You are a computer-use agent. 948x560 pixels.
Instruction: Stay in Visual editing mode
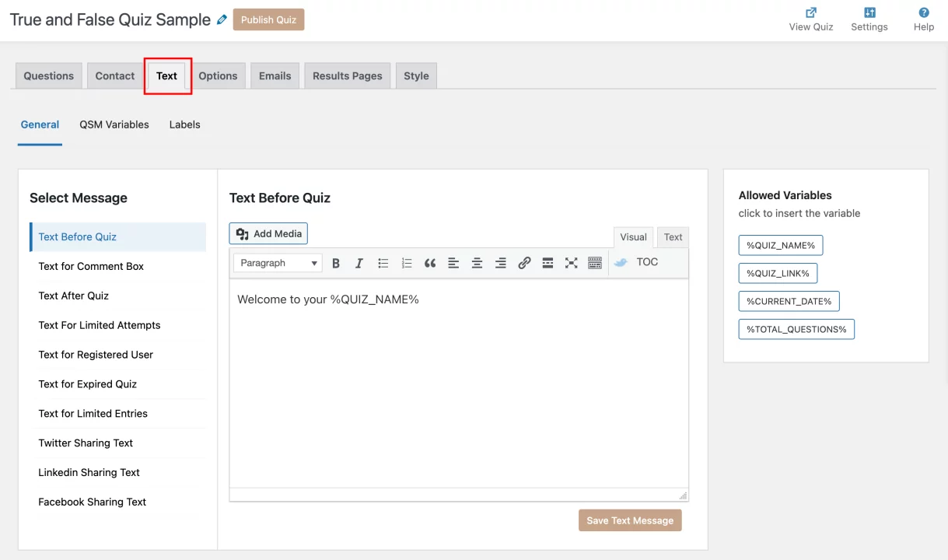point(633,237)
